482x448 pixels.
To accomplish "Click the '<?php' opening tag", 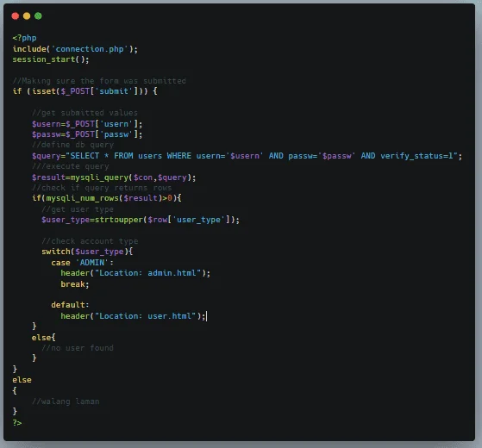I will click(25, 38).
